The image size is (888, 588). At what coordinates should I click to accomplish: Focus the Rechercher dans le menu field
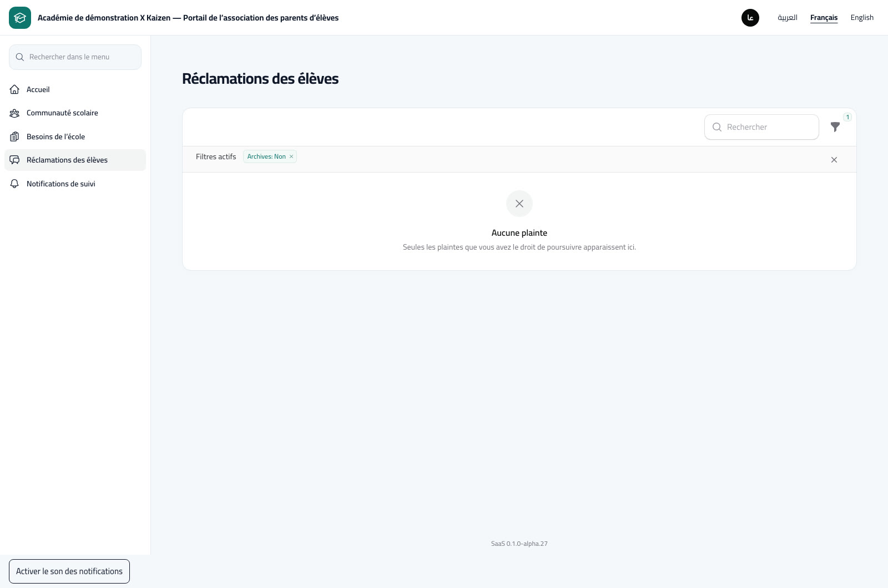point(75,57)
